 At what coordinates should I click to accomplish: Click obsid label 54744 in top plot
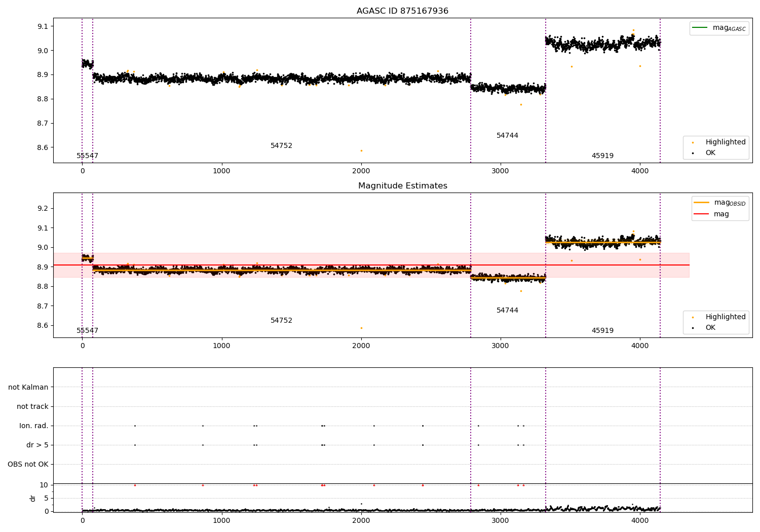(x=507, y=135)
